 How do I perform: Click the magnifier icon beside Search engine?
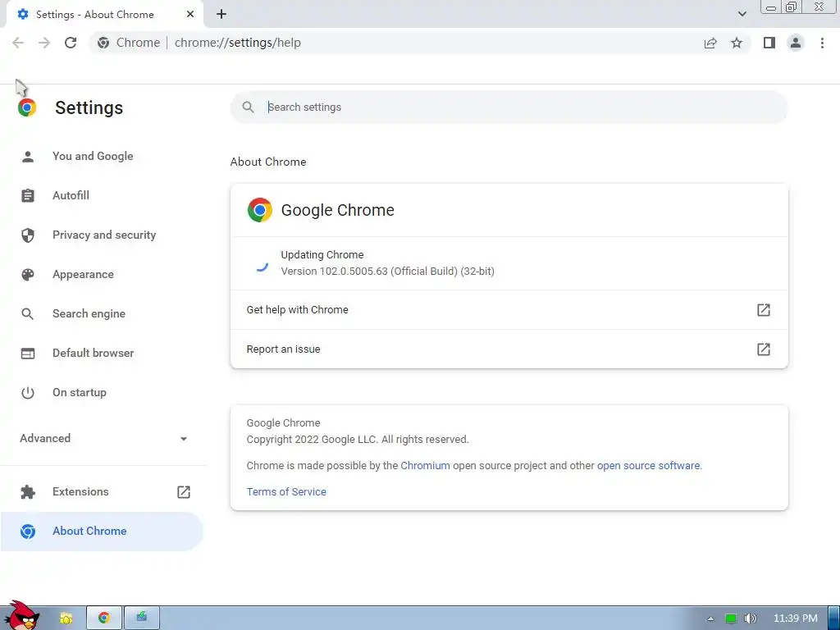pos(28,314)
